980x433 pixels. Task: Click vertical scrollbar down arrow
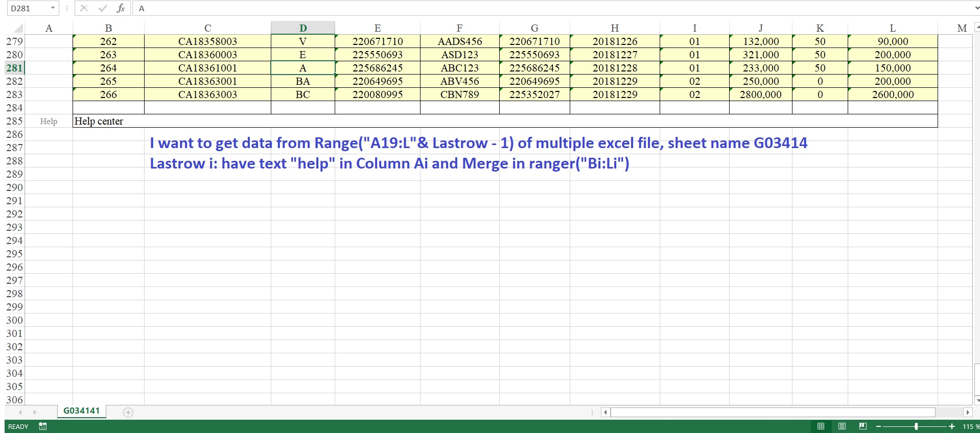tap(977, 400)
